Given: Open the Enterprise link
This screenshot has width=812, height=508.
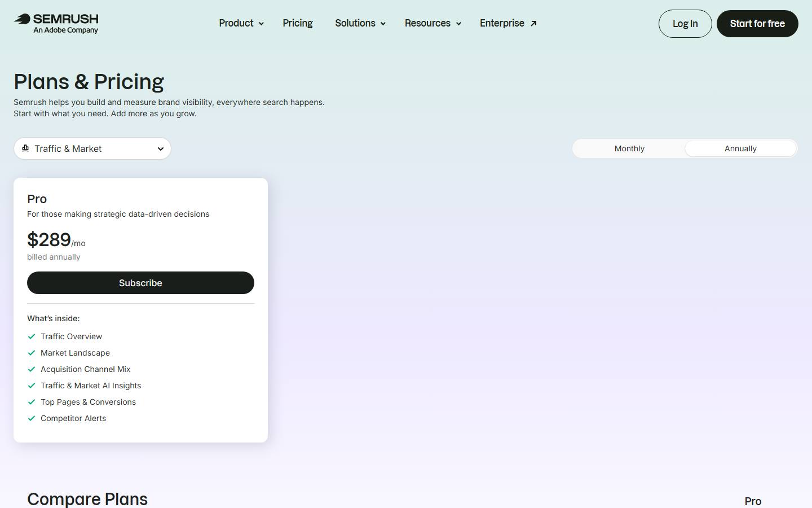Looking at the screenshot, I should (x=508, y=23).
